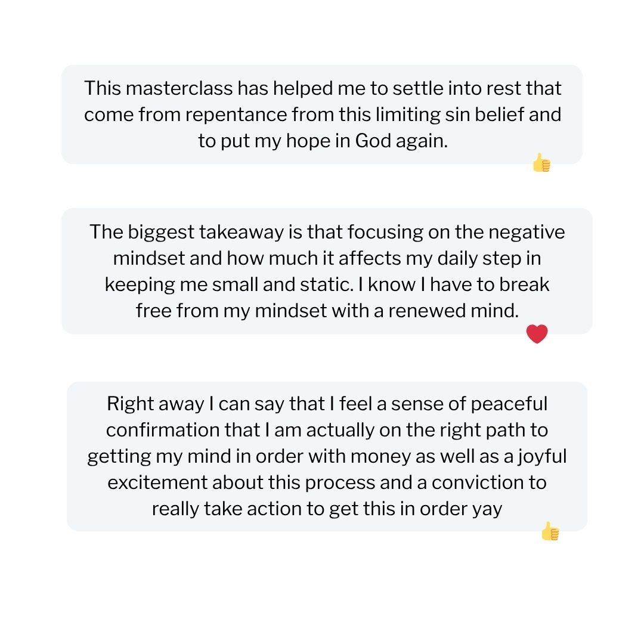Click the thumbs-up reaction under the masterclass message

541,163
